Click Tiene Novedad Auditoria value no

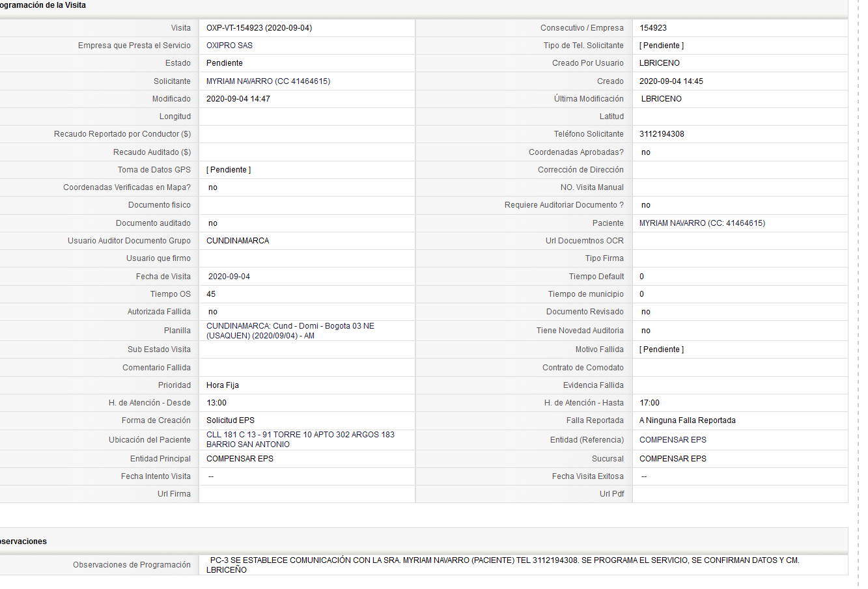tap(646, 331)
